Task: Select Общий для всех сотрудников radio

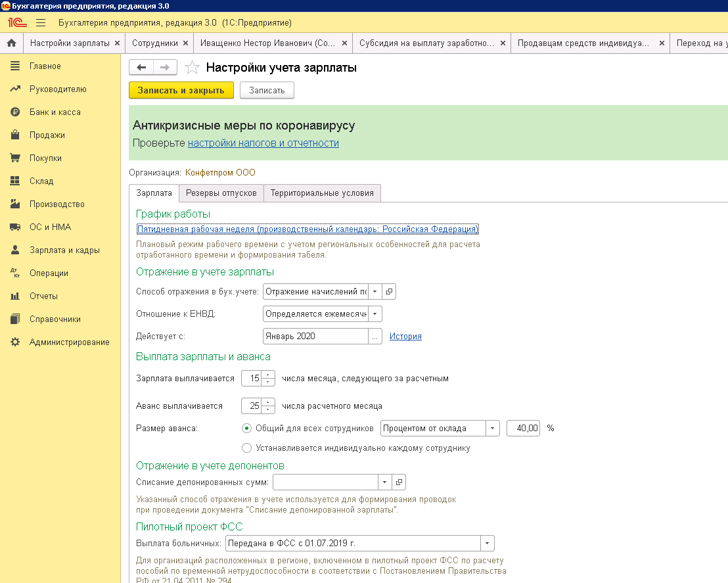Action: 247,429
